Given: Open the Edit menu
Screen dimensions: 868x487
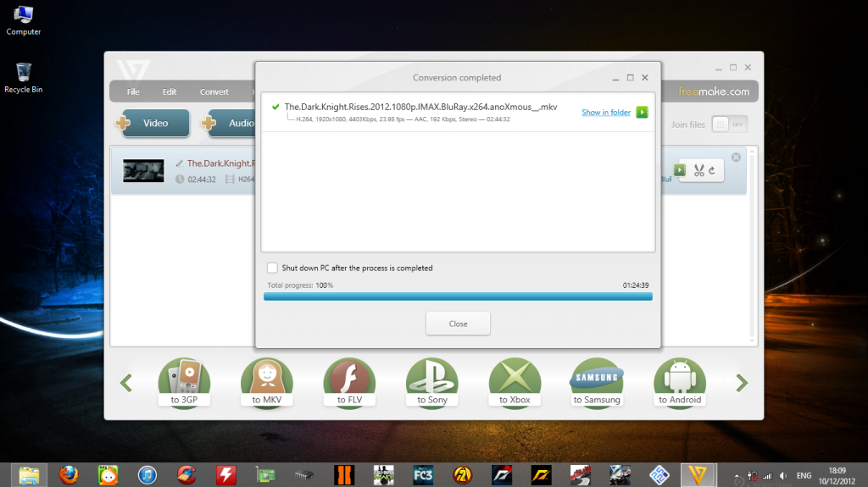Looking at the screenshot, I should [x=170, y=91].
